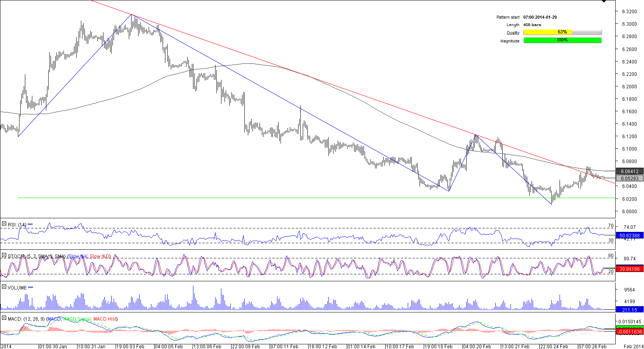The image size is (644, 349).
Task: Click the Pattern start date 07:00 2014-01-29
Action: [540, 17]
